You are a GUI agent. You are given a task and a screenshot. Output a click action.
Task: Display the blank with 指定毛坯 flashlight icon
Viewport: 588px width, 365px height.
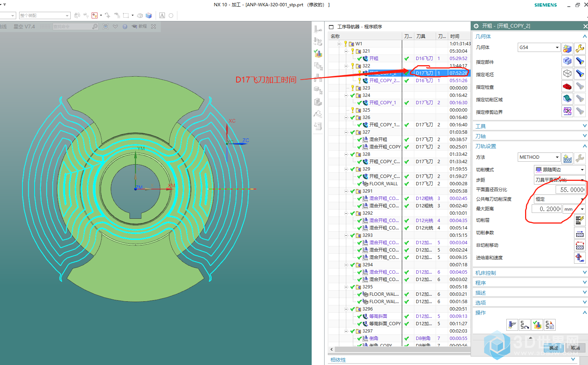[x=580, y=73]
